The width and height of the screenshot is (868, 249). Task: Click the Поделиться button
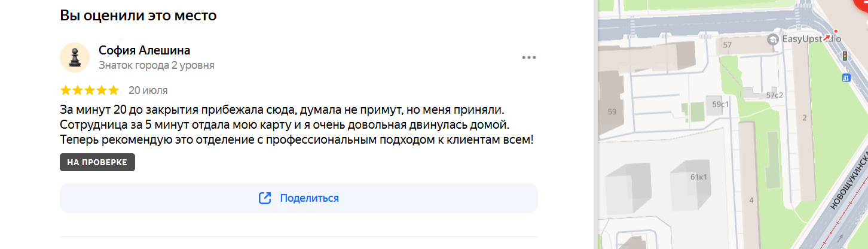(299, 198)
